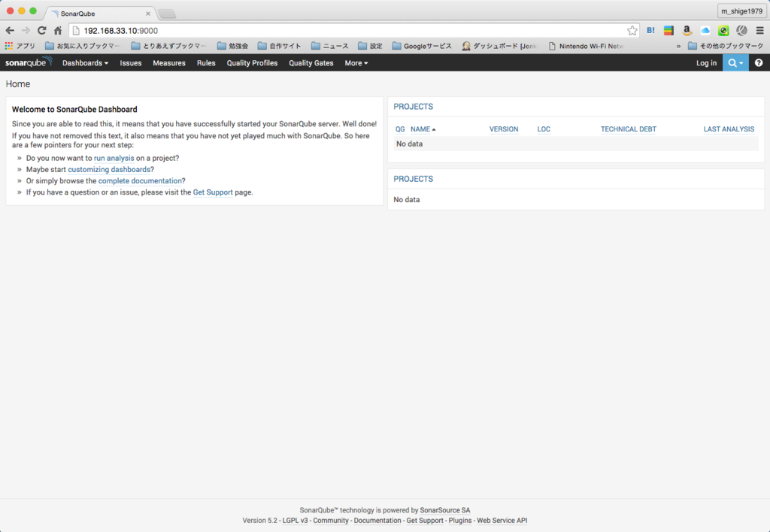Open Web Service API footer link
This screenshot has height=532, width=770.
[502, 520]
